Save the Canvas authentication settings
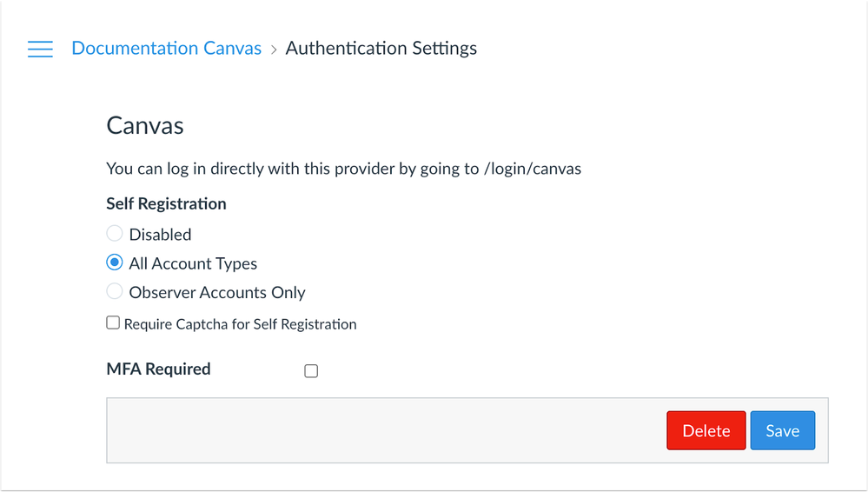 click(782, 430)
